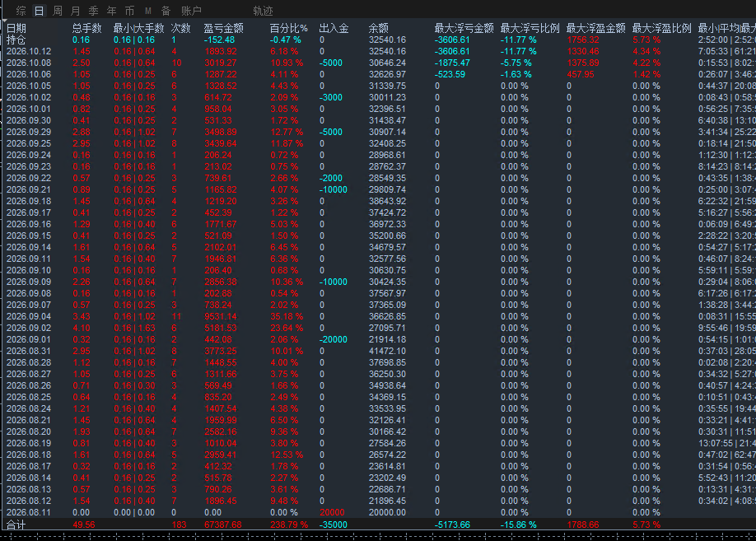Open the 备 notes tab
The width and height of the screenshot is (756, 541).
[166, 11]
